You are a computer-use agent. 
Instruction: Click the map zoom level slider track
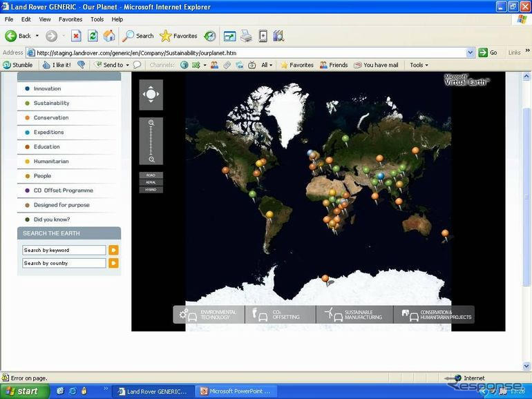151,142
